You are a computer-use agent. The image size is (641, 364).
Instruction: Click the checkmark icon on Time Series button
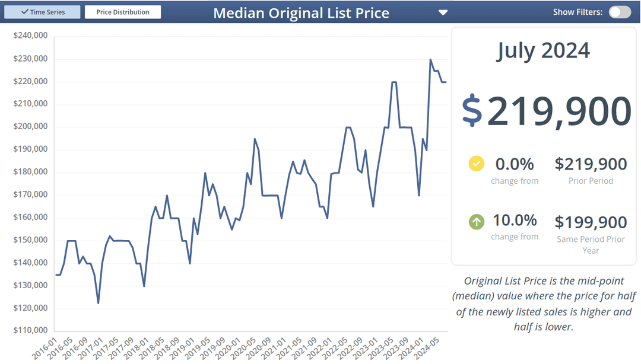coord(24,11)
